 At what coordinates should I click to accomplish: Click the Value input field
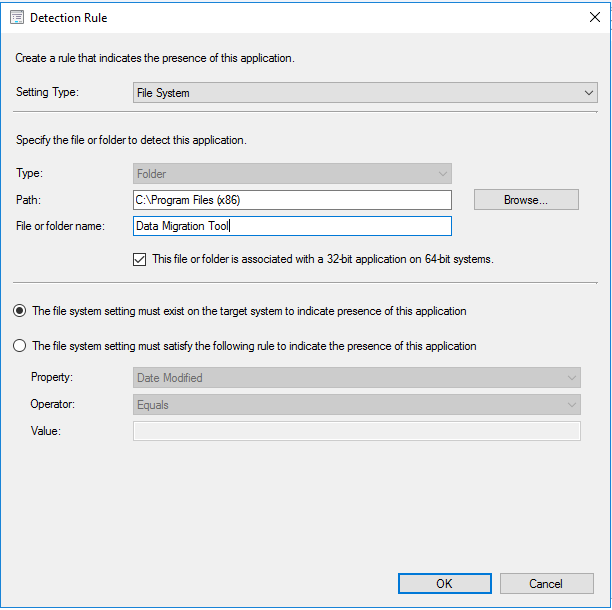357,431
